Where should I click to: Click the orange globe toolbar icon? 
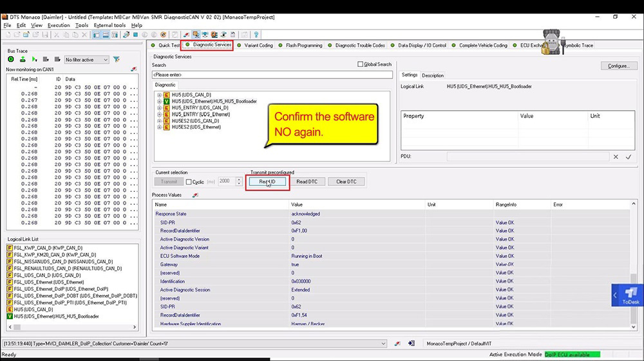pos(164,35)
